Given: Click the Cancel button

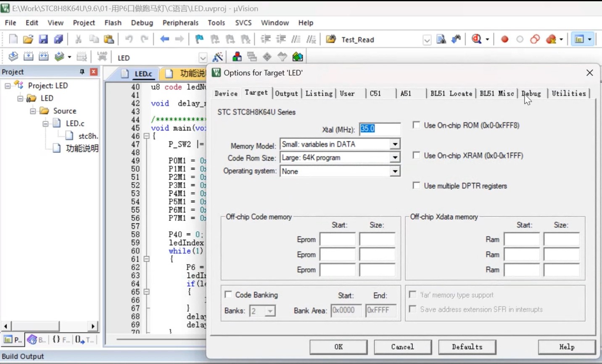Looking at the screenshot, I should pyautogui.click(x=403, y=347).
